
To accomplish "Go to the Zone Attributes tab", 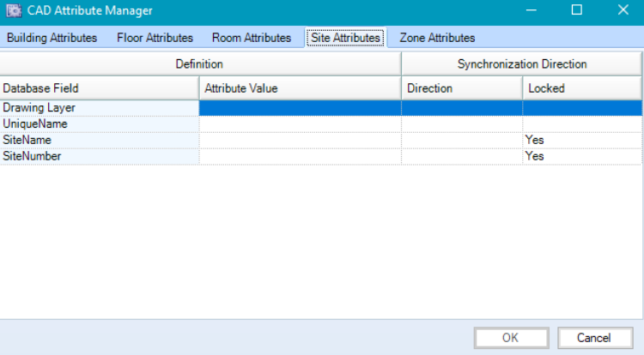I will click(437, 38).
